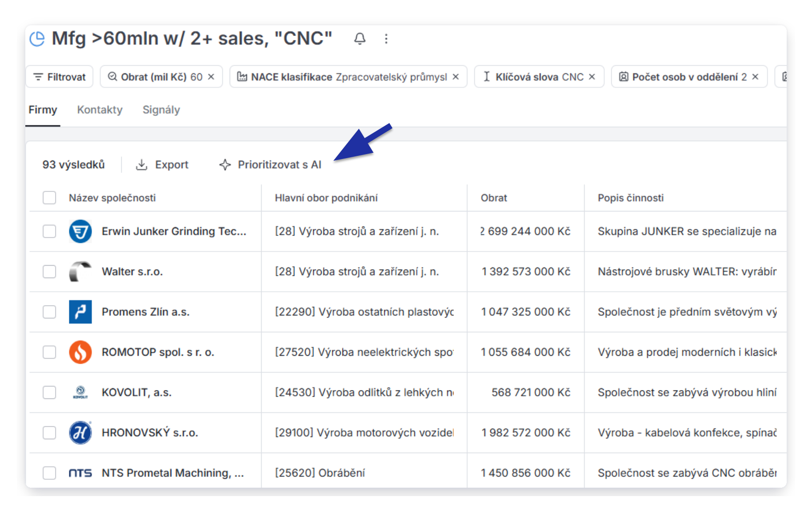
Task: Open the KOVOLIT, a.s. company
Action: 136,393
